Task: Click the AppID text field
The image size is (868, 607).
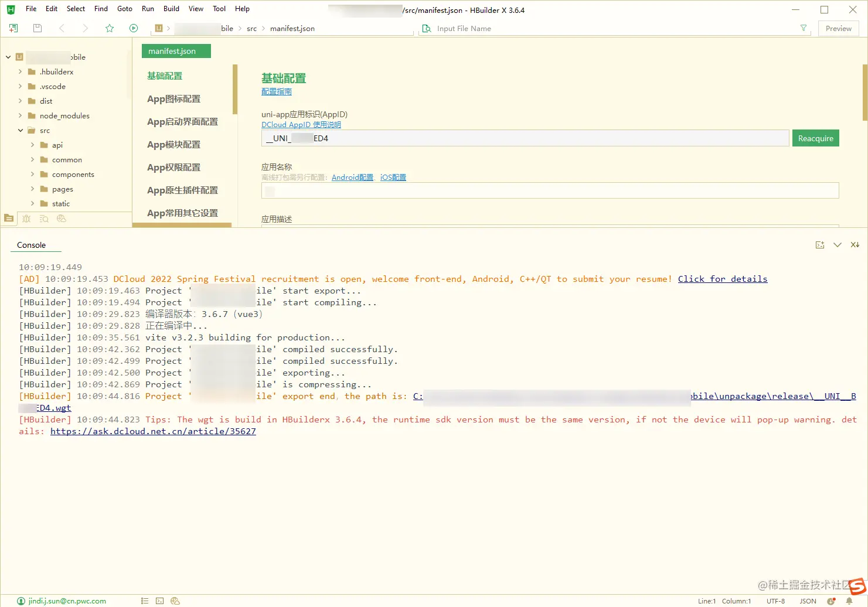Action: pos(525,138)
